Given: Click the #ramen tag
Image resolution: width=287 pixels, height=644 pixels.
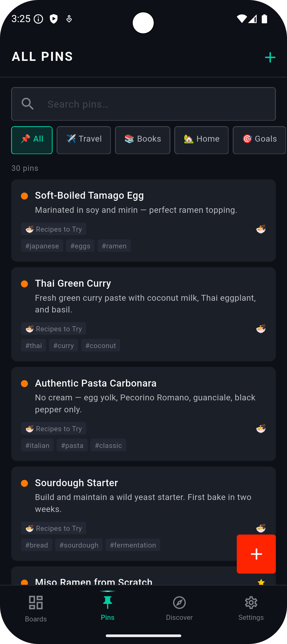Looking at the screenshot, I should click(114, 246).
